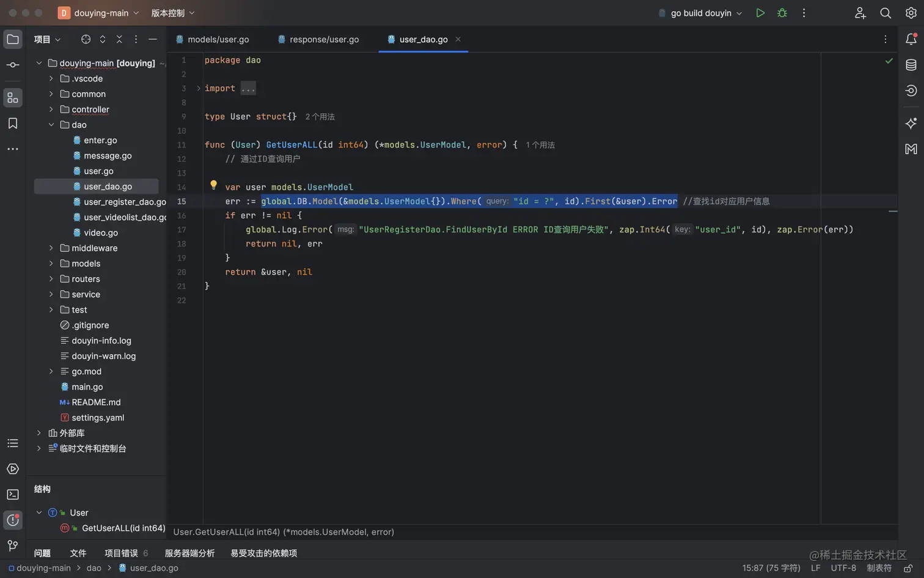Click the search everywhere magnifier
924x578 pixels.
(x=886, y=13)
